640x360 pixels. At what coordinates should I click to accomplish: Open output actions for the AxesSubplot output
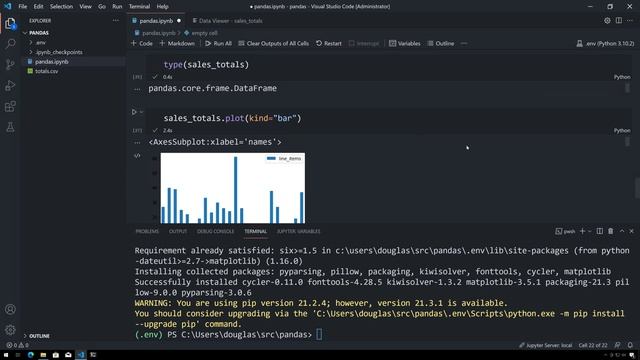(137, 142)
